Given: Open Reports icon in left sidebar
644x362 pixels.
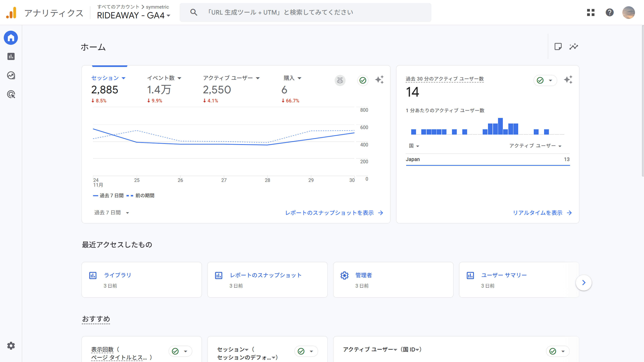Looking at the screenshot, I should pyautogui.click(x=11, y=56).
